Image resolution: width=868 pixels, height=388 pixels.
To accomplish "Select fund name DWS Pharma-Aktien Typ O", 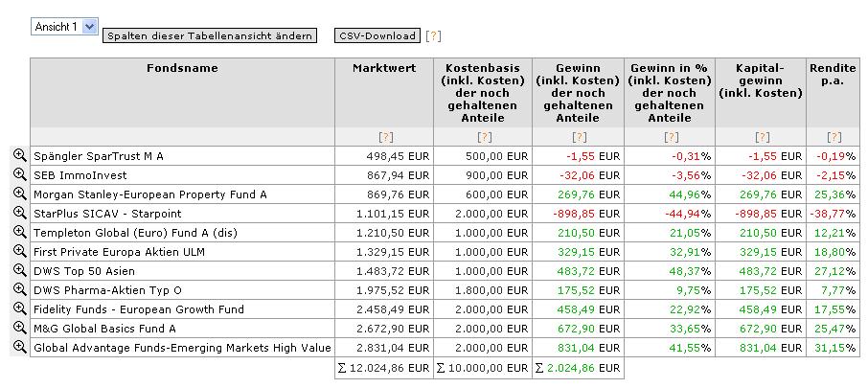I will tap(107, 290).
